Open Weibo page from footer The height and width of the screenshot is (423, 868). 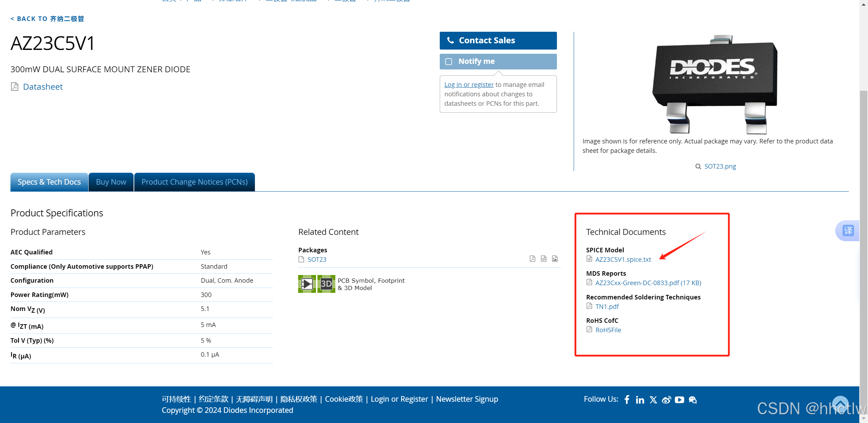click(x=666, y=400)
